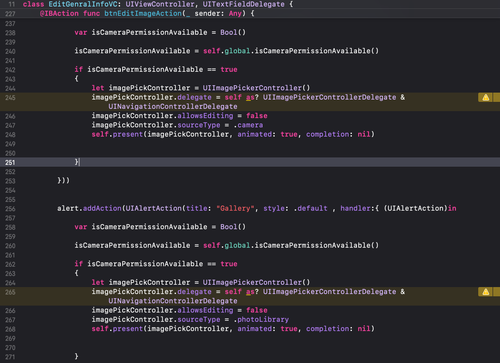
Task: Click the EditGenralInfoVC class name in header
Action: (83, 4)
